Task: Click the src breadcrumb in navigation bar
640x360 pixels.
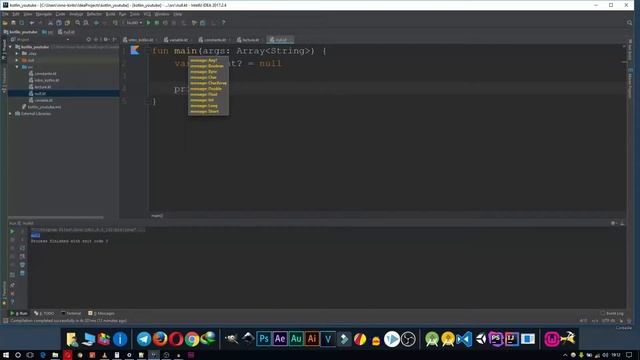Action: click(48, 32)
